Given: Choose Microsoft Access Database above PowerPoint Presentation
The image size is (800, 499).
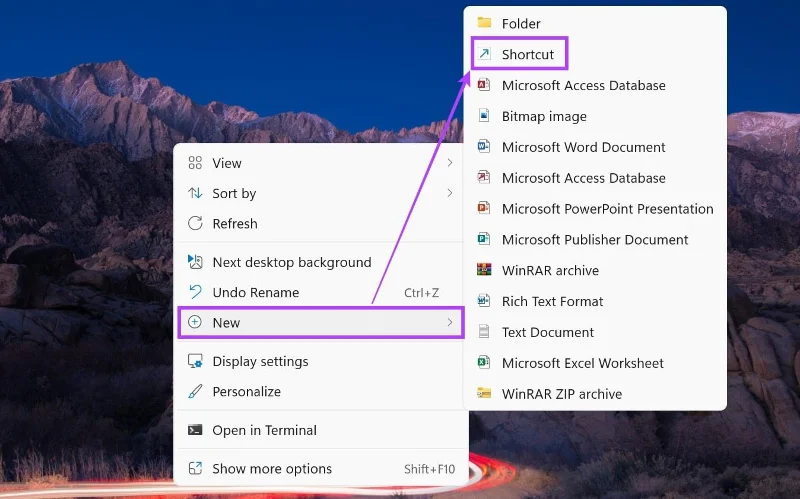Looking at the screenshot, I should point(595,178).
